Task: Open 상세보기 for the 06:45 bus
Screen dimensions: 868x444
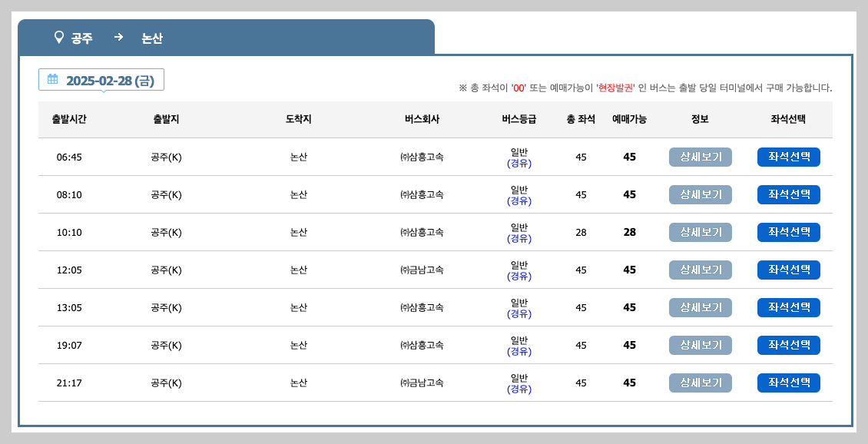Action: click(x=700, y=157)
